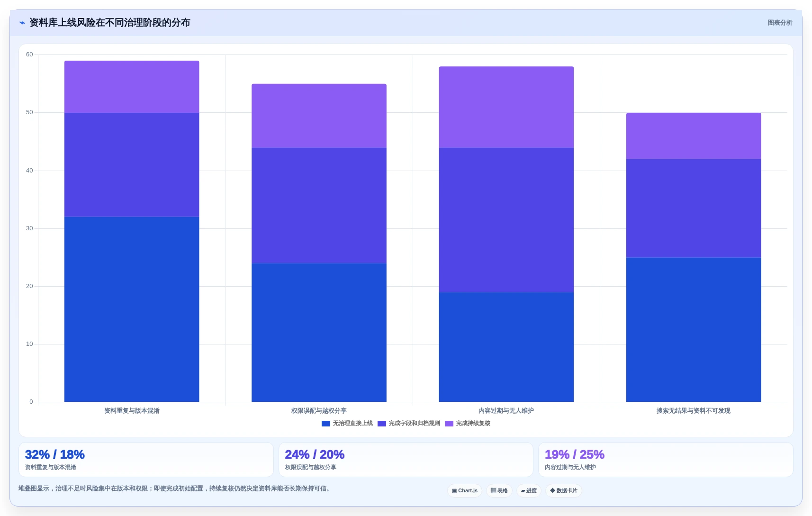Toggle the 无治理直接上线 legend entry
The height and width of the screenshot is (516, 812).
point(347,424)
